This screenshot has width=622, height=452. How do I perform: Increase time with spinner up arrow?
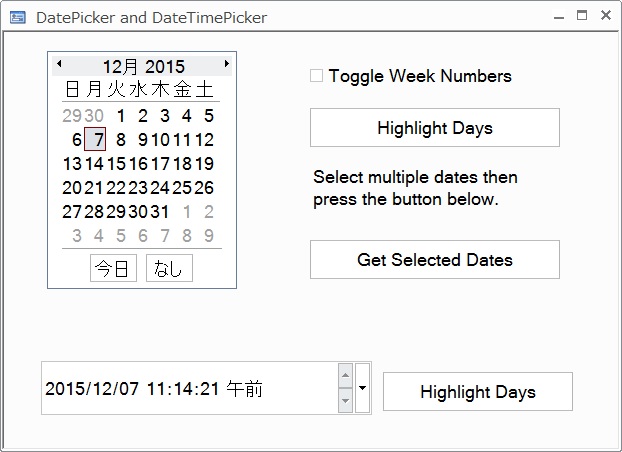point(346,375)
